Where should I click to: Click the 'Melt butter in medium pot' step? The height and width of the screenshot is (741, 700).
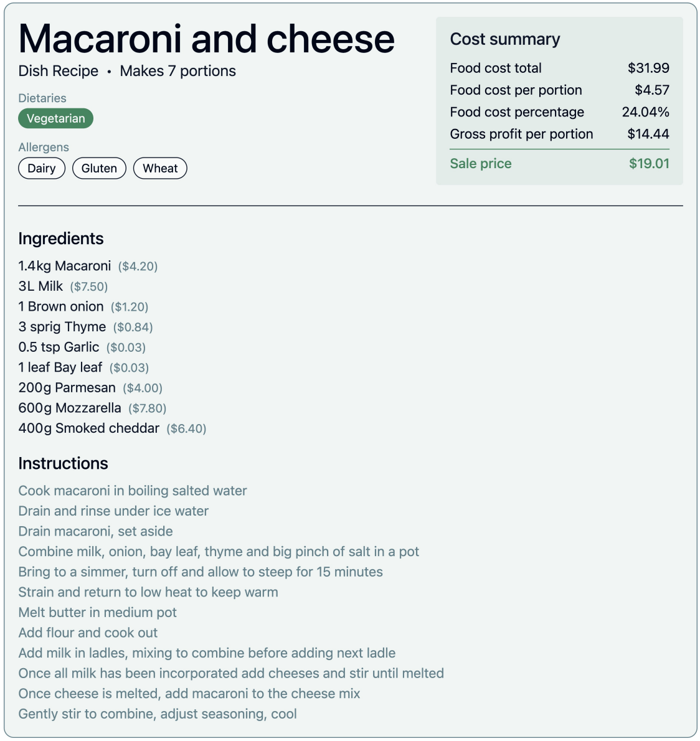pos(98,613)
